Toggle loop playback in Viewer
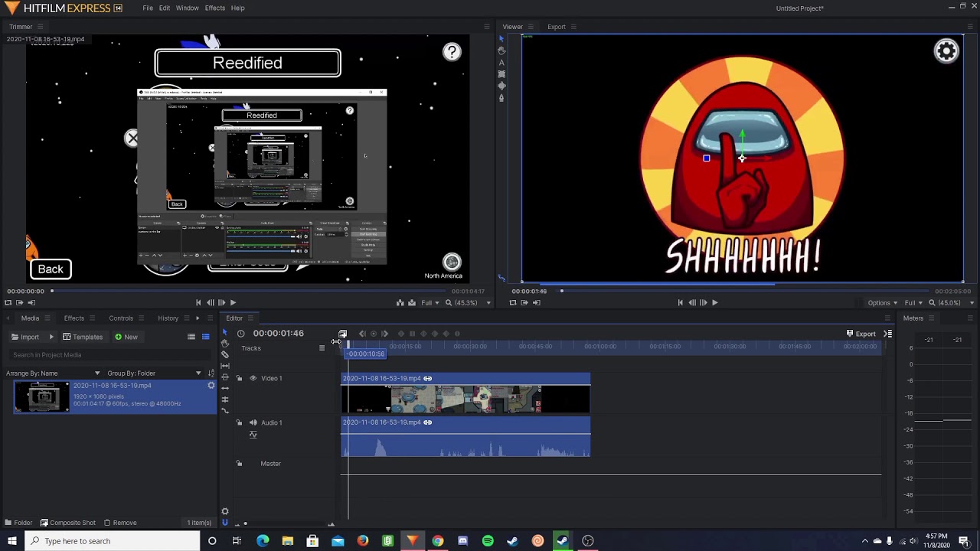The width and height of the screenshot is (980, 551). (512, 302)
